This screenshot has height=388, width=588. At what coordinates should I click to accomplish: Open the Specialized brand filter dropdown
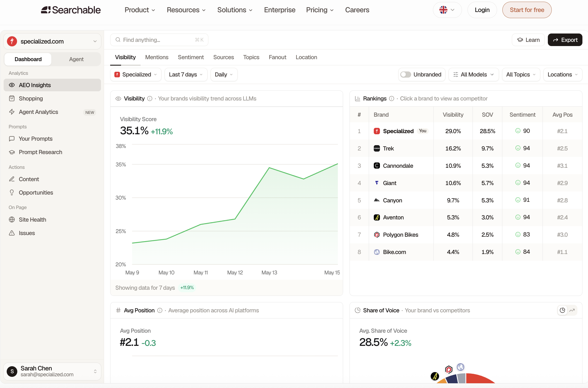pos(136,75)
